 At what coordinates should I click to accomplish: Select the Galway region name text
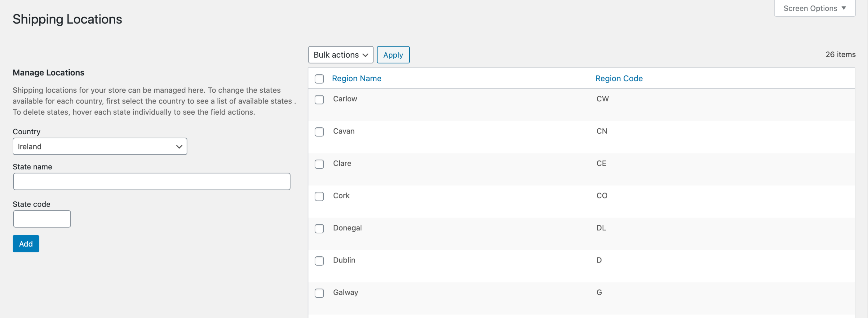pyautogui.click(x=345, y=292)
